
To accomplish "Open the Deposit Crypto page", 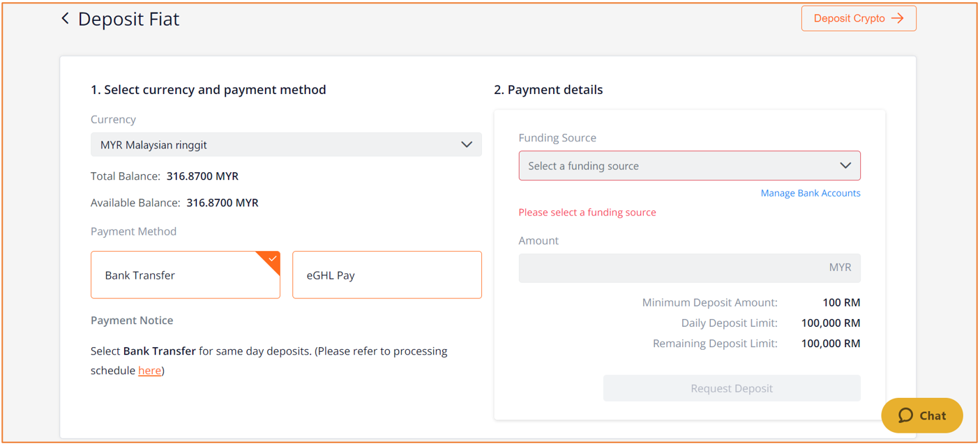I will tap(859, 19).
